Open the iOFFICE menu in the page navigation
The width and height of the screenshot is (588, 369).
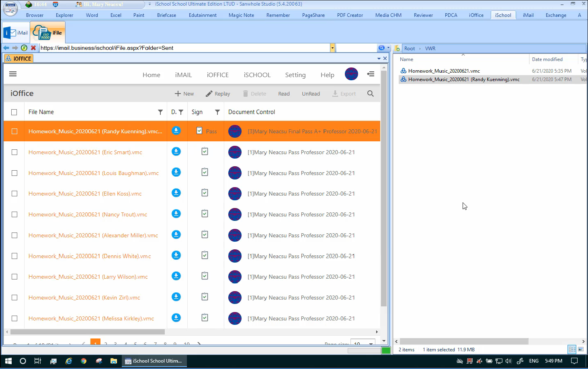tap(217, 75)
